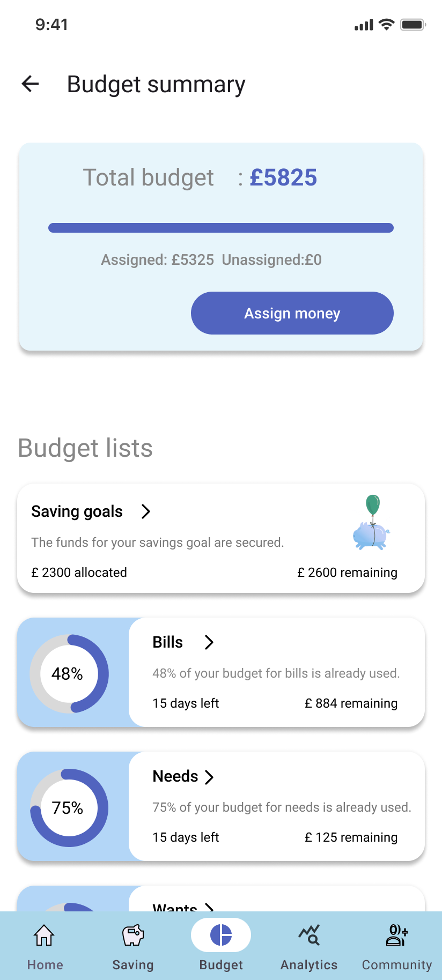Switch to the Analytics tab label
Image resolution: width=442 pixels, height=980 pixels.
[x=309, y=965]
